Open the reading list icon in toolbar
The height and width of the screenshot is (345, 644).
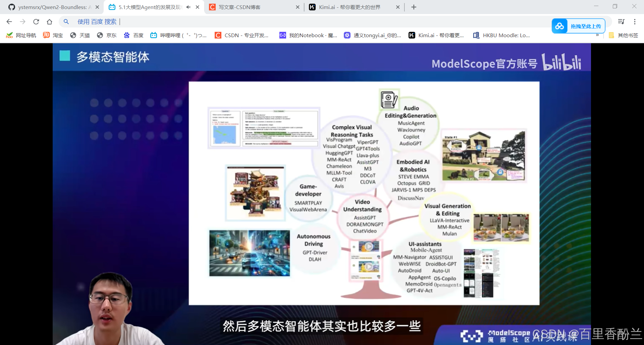click(621, 22)
